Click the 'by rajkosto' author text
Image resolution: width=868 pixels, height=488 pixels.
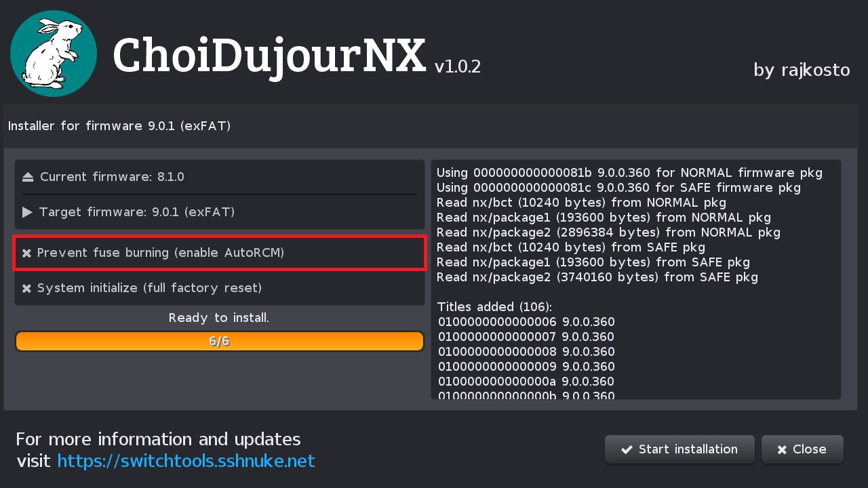point(801,70)
